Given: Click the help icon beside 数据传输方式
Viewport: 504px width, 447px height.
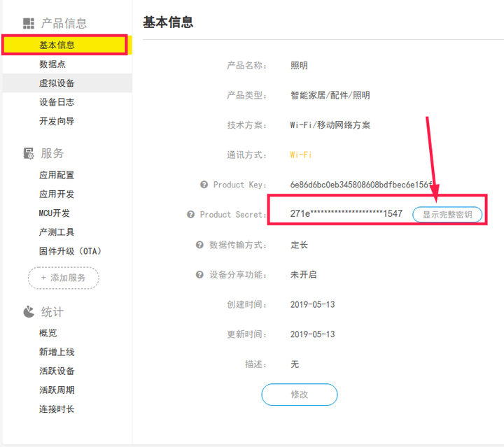Looking at the screenshot, I should pos(199,245).
